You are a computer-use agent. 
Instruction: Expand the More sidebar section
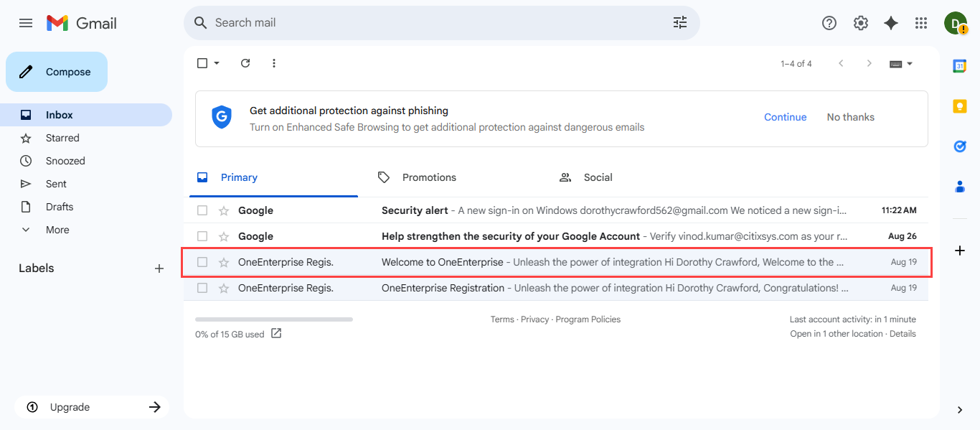point(57,230)
